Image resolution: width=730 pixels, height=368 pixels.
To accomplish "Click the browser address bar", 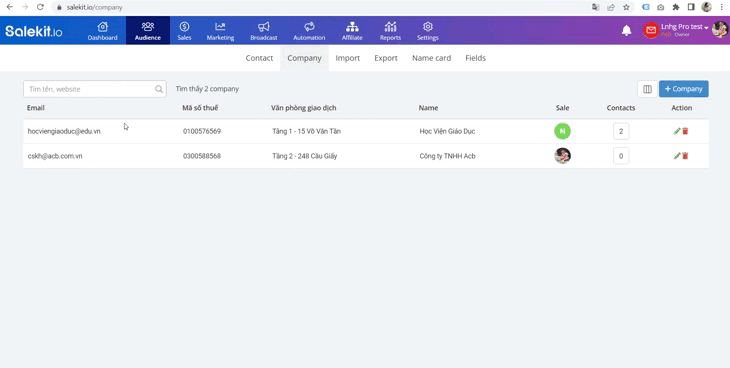I will click(321, 7).
